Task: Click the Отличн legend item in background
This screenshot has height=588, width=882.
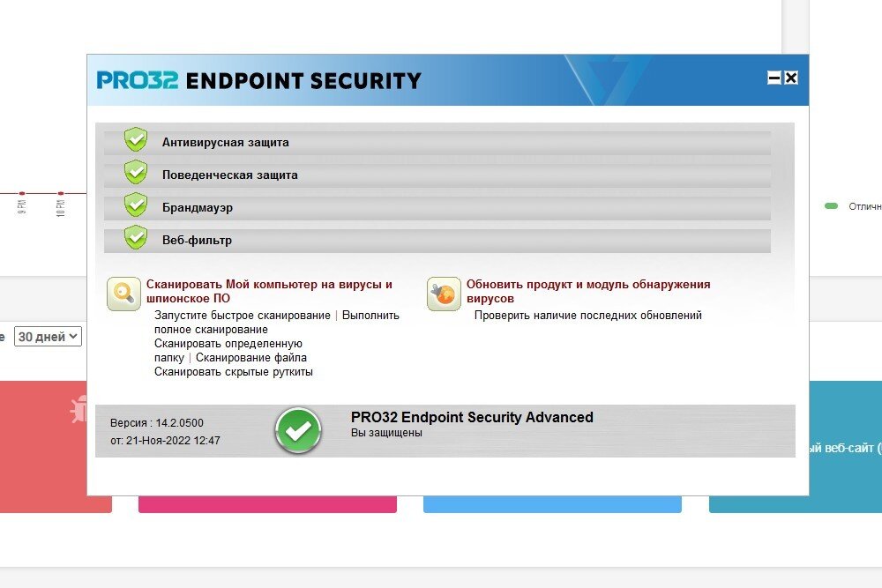Action: point(853,206)
